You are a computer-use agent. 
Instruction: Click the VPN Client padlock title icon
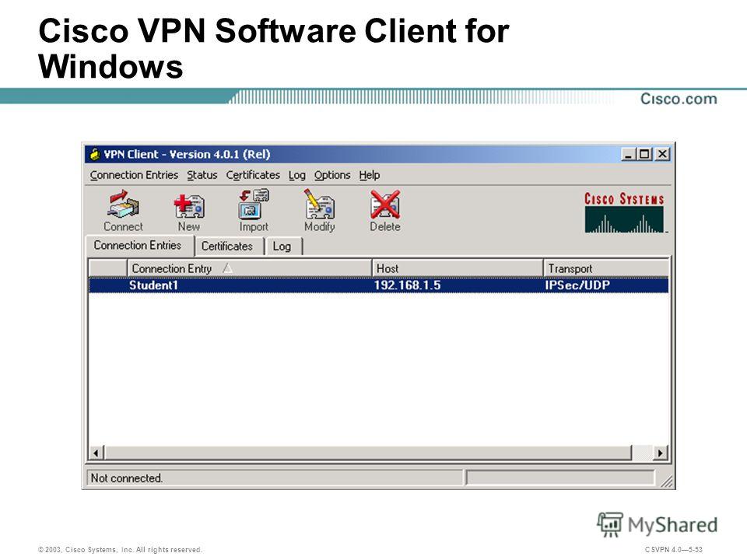coord(95,154)
